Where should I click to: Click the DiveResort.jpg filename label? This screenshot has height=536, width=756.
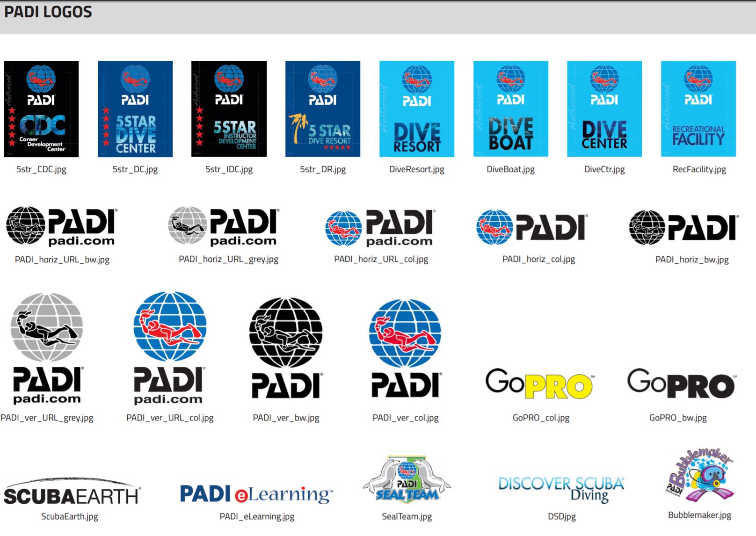(x=416, y=169)
